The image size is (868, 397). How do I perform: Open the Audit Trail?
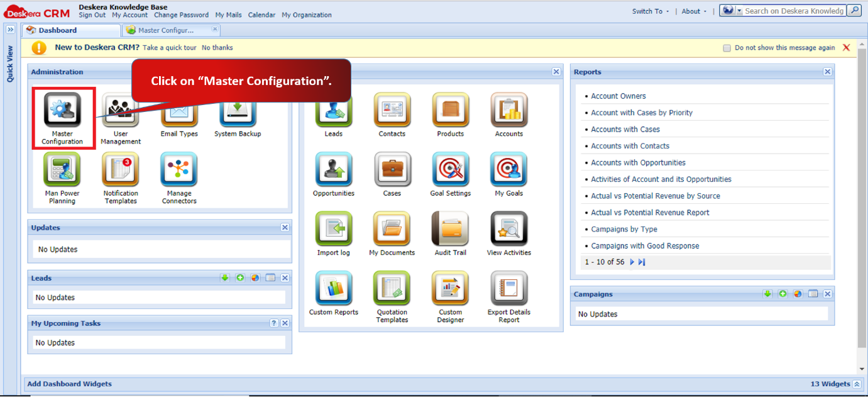(x=451, y=230)
